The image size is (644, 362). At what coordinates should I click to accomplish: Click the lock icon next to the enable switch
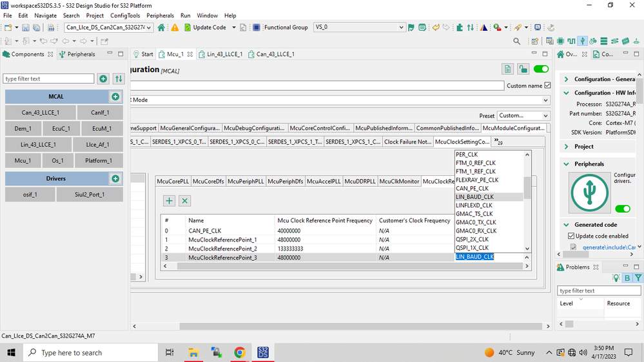pos(523,69)
